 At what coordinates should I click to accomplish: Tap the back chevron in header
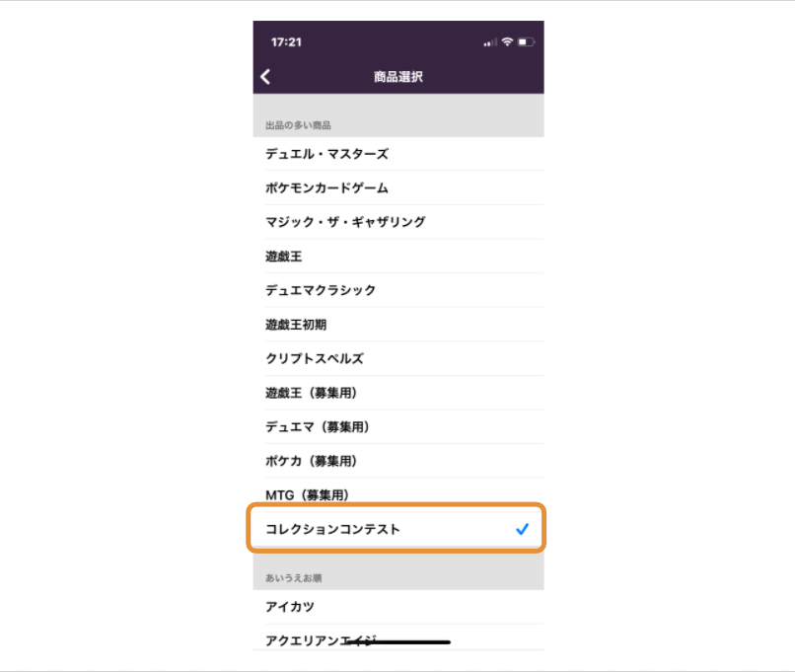pos(265,77)
